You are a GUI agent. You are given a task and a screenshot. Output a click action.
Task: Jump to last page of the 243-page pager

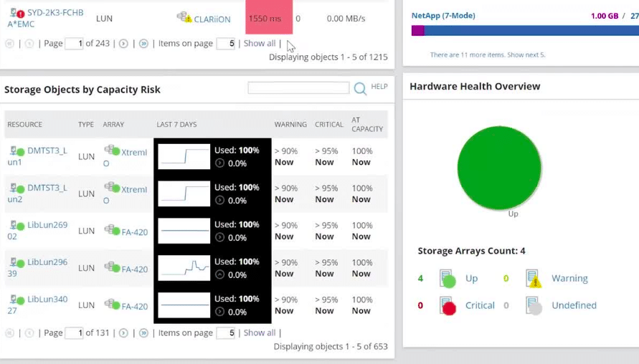(x=143, y=44)
